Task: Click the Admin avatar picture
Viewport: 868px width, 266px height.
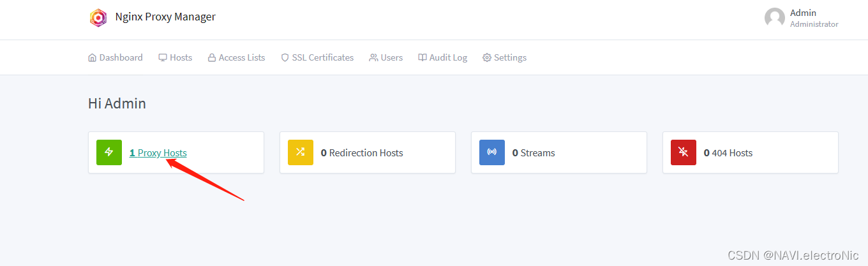Action: (x=775, y=18)
